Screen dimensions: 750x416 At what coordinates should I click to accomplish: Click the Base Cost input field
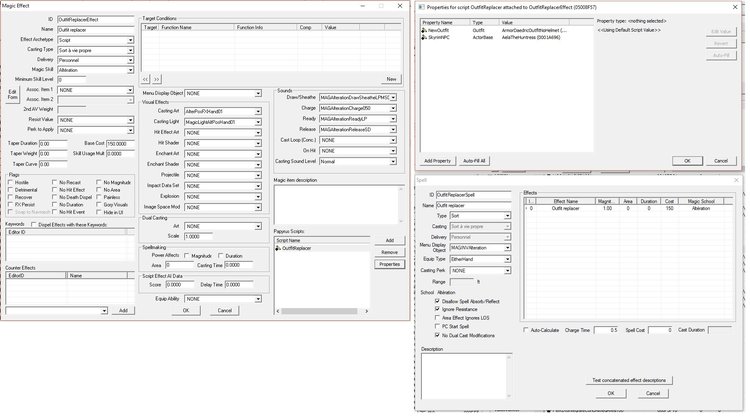pyautogui.click(x=120, y=144)
